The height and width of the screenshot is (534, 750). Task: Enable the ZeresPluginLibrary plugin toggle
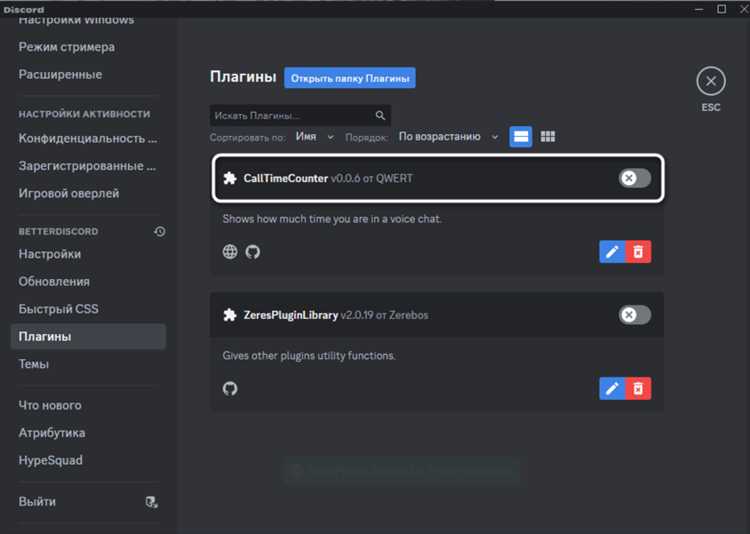point(635,315)
